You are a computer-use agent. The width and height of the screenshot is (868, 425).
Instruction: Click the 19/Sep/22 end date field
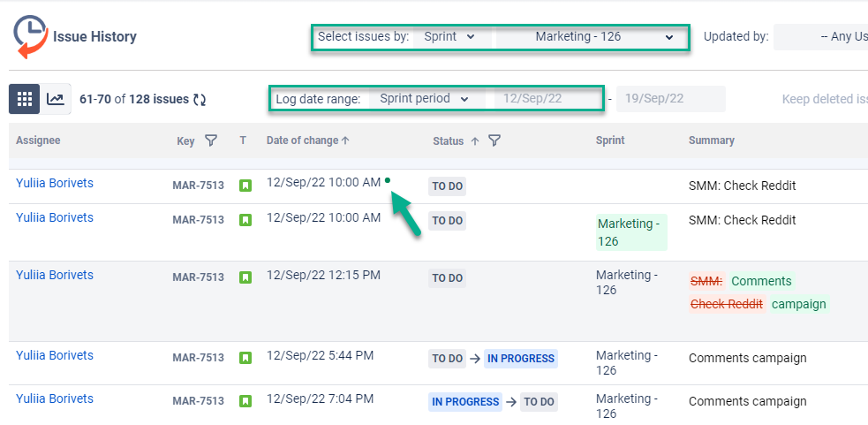[x=670, y=99]
